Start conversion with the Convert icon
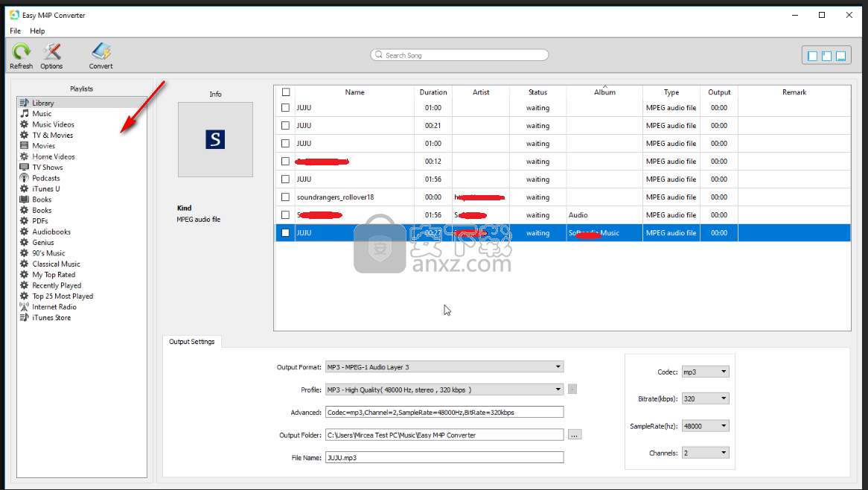The width and height of the screenshot is (868, 490). pyautogui.click(x=100, y=51)
